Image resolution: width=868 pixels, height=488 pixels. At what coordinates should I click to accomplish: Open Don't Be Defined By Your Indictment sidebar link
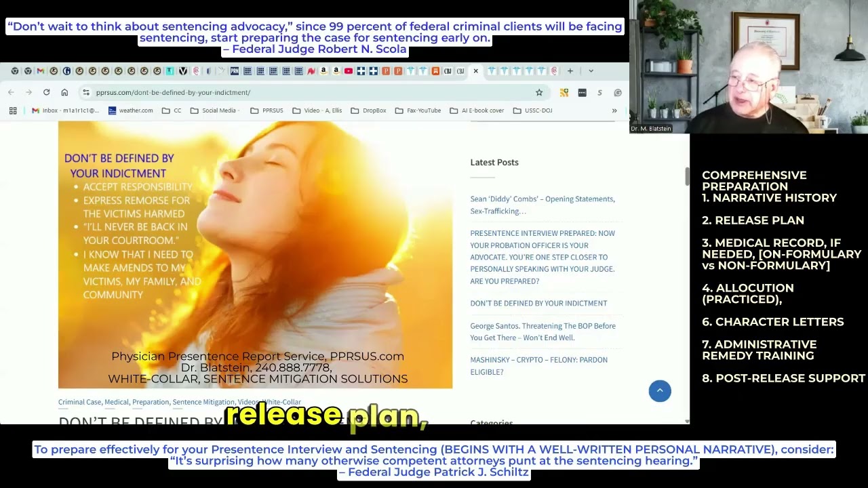coord(538,303)
